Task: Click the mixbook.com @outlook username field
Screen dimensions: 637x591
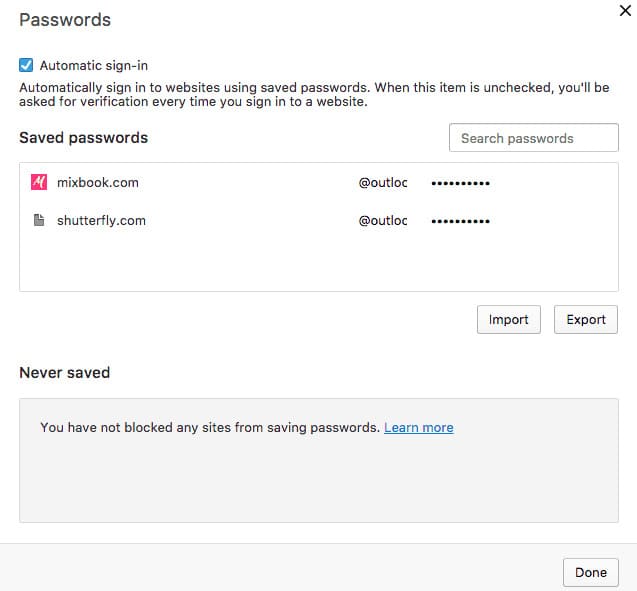Action: point(383,183)
